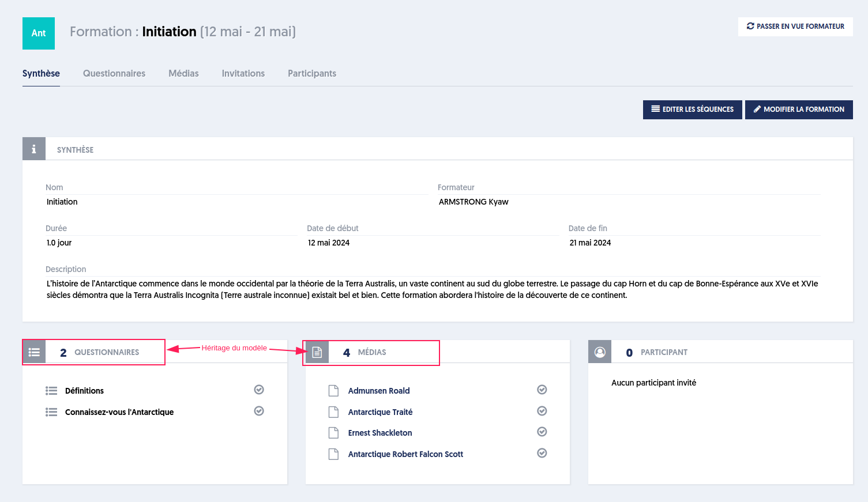Open the Participants tab
The height and width of the screenshot is (502, 868).
coord(312,73)
